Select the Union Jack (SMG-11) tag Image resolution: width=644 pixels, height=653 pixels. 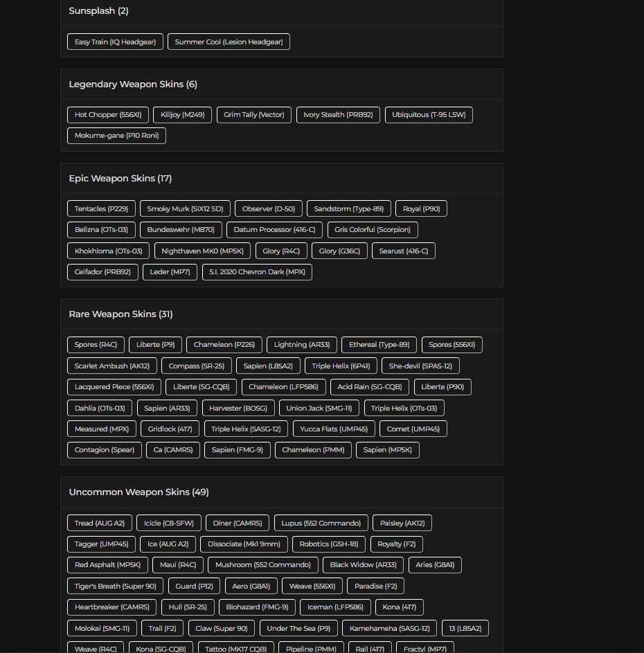point(319,408)
